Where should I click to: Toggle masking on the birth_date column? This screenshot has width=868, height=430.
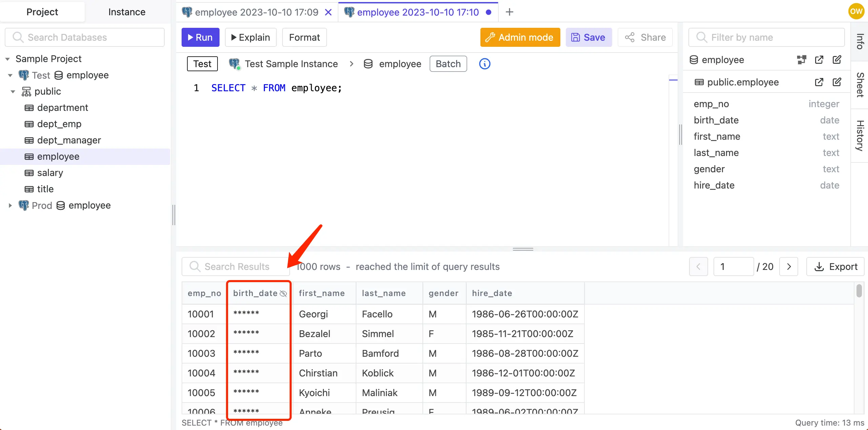pos(283,294)
